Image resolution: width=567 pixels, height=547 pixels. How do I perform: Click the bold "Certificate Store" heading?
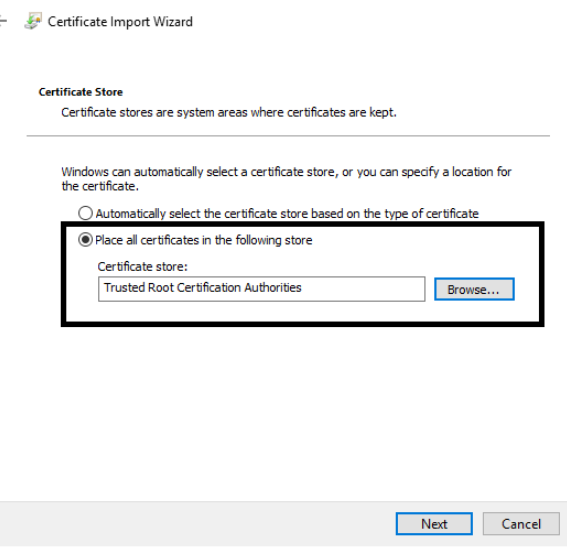[x=81, y=92]
